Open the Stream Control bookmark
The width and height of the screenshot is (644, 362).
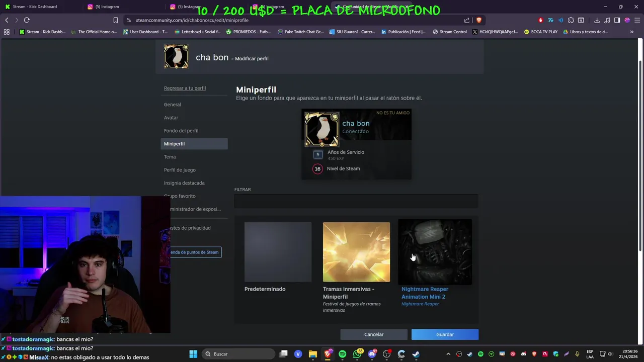449,32
